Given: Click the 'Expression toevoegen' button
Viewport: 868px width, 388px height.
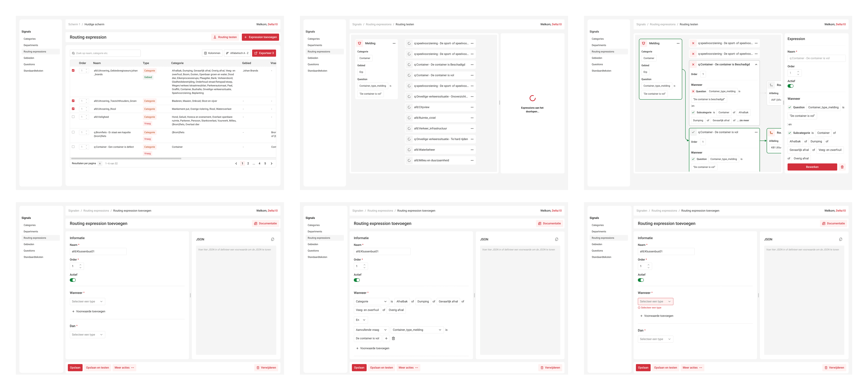Looking at the screenshot, I should point(260,37).
